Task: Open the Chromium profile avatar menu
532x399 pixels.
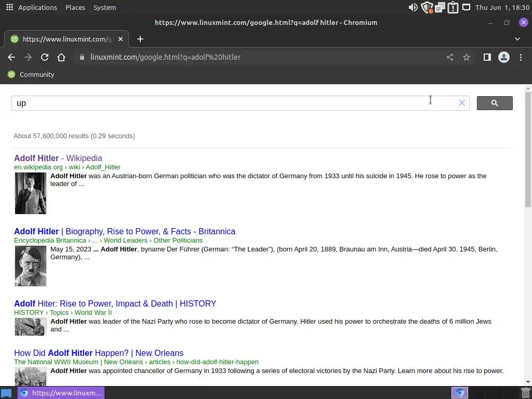Action: [504, 57]
